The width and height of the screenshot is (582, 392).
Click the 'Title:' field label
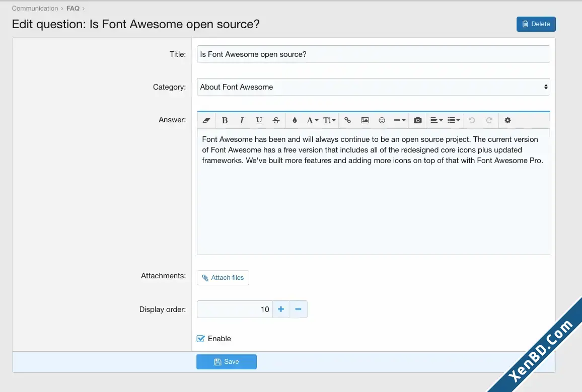[x=178, y=54]
